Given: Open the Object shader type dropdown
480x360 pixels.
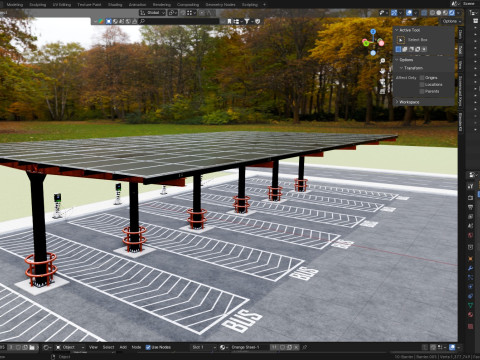Looking at the screenshot, I should pyautogui.click(x=70, y=347).
